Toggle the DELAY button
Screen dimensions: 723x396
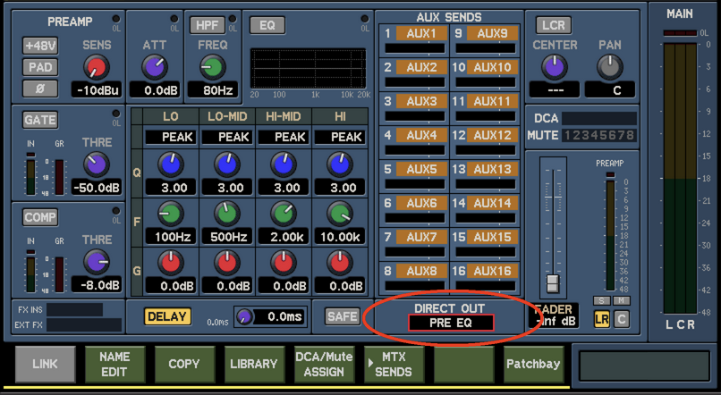click(x=167, y=317)
